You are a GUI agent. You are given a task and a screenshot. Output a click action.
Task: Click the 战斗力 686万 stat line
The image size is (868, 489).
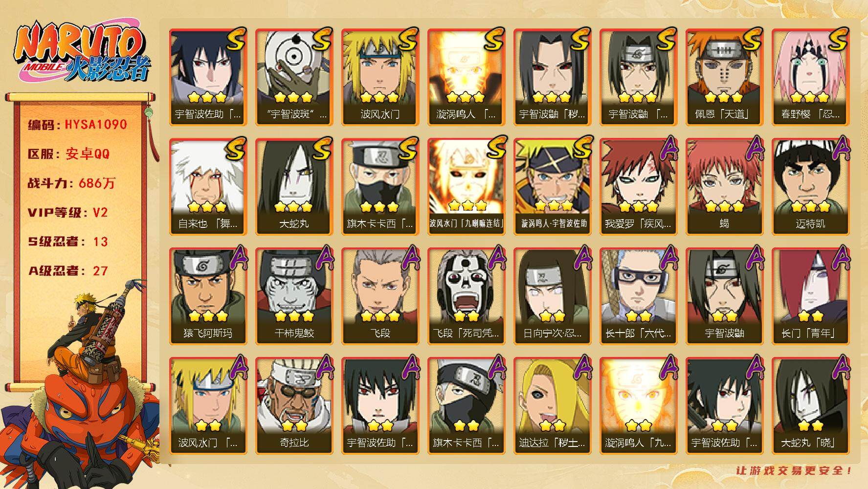tap(72, 183)
